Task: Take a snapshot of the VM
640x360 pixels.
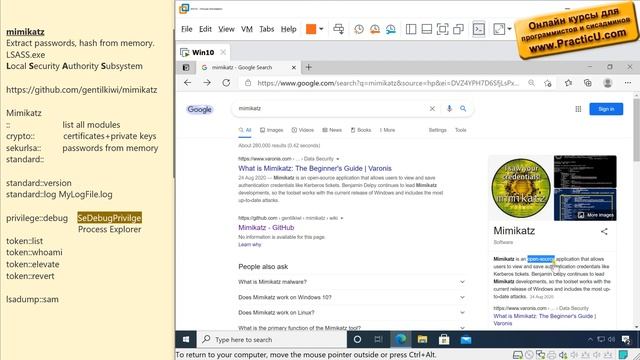Action: (359, 29)
